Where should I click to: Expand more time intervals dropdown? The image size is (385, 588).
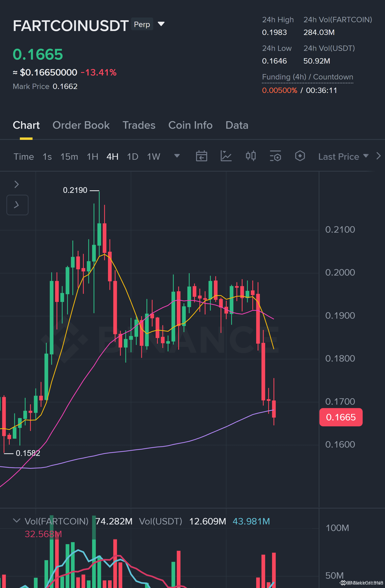177,156
